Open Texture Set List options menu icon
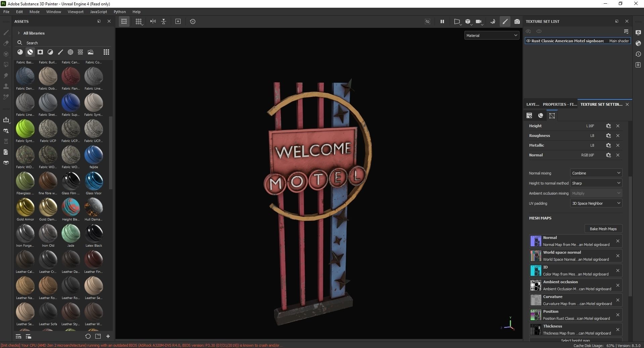 tap(626, 31)
